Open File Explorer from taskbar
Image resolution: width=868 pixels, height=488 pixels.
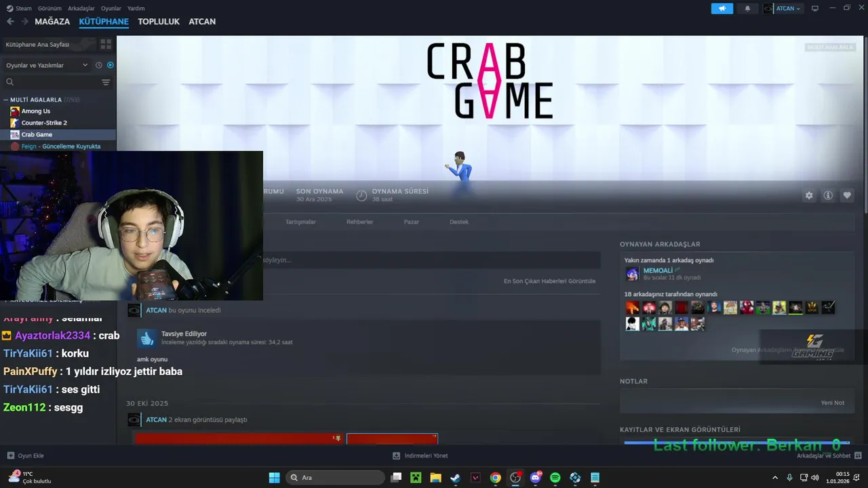435,478
